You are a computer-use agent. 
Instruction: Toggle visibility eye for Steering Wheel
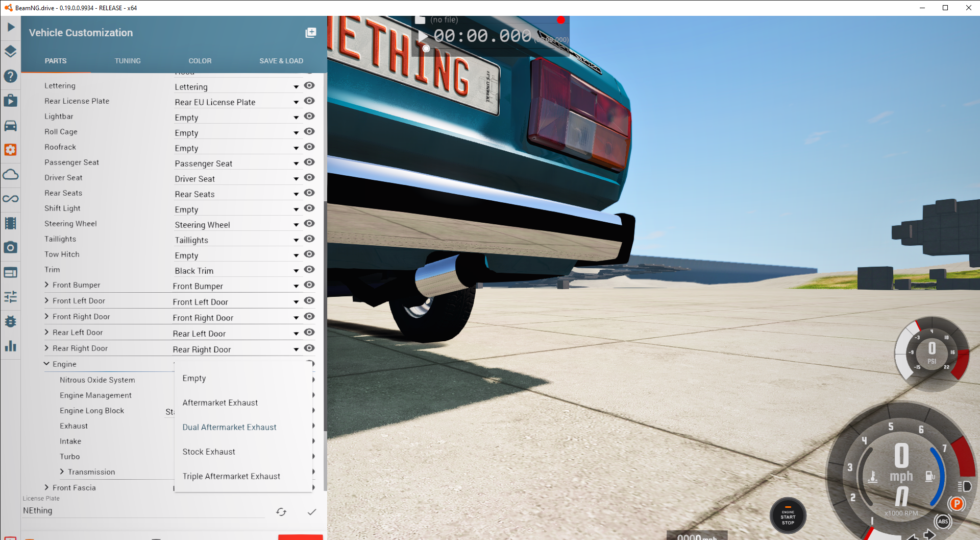309,224
